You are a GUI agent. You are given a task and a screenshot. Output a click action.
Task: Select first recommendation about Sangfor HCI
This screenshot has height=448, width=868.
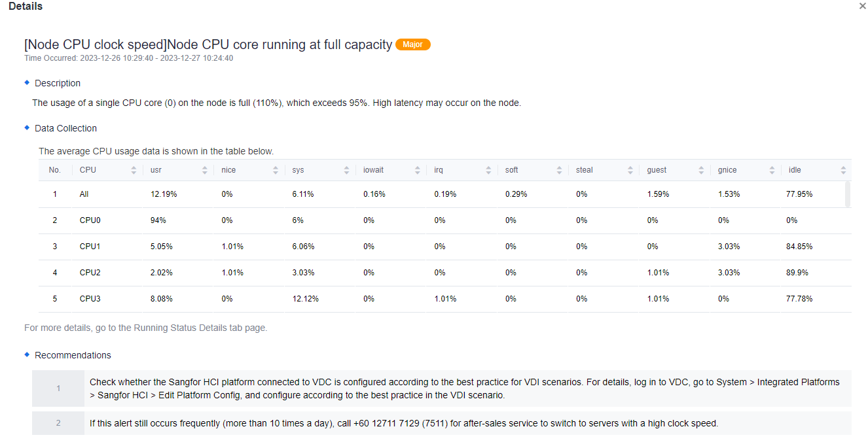464,388
